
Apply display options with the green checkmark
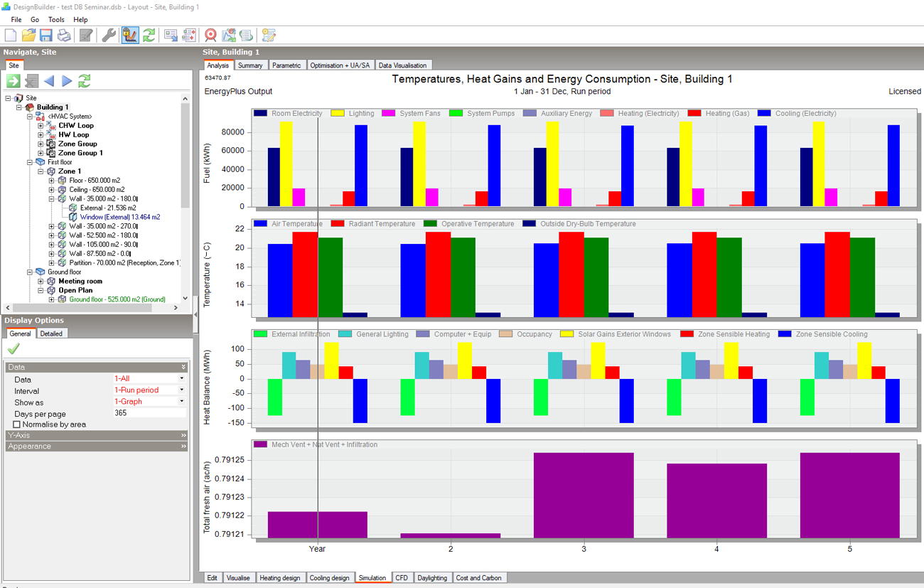point(13,349)
